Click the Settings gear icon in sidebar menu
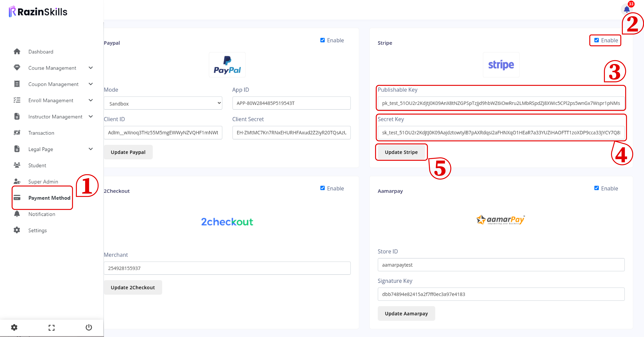The width and height of the screenshot is (644, 337). [17, 230]
